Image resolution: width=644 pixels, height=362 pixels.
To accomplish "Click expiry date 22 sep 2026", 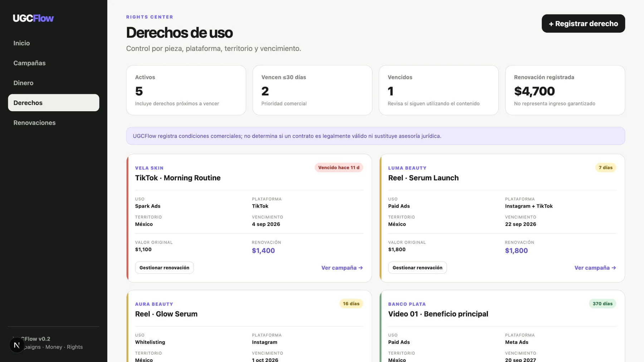I will tap(521, 224).
